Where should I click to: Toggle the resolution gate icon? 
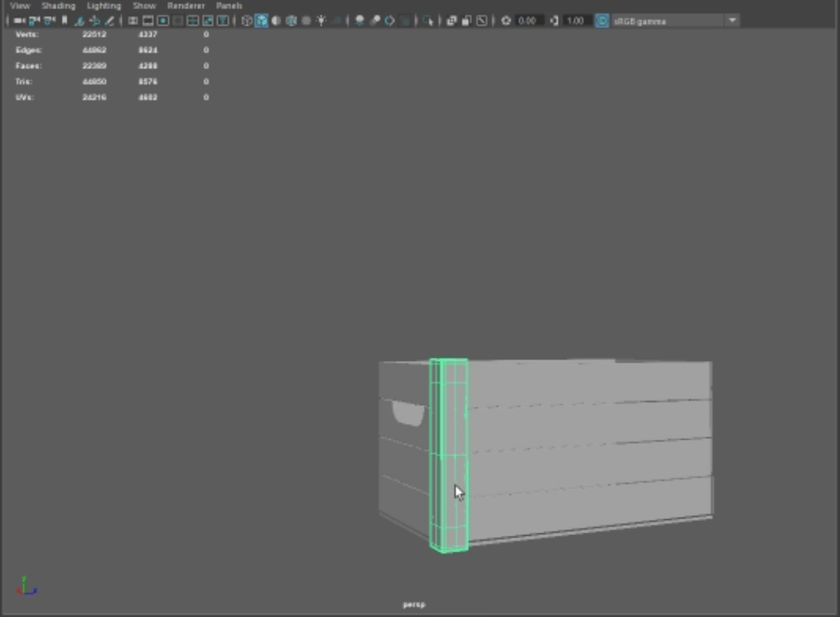pyautogui.click(x=163, y=21)
